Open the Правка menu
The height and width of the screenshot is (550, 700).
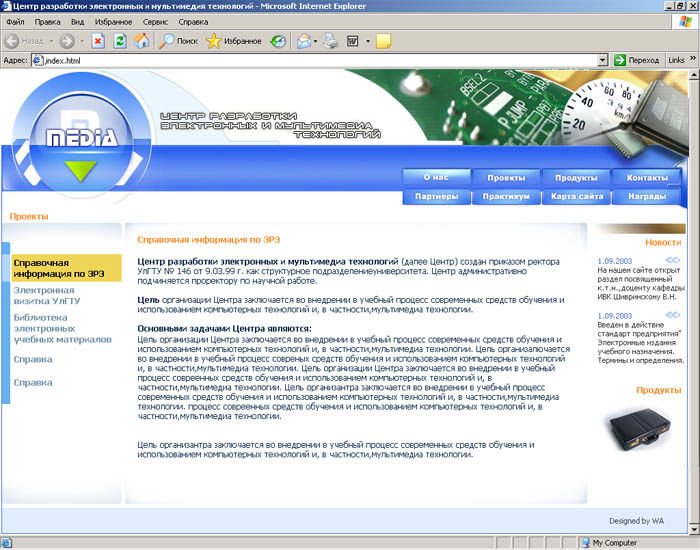[x=47, y=22]
